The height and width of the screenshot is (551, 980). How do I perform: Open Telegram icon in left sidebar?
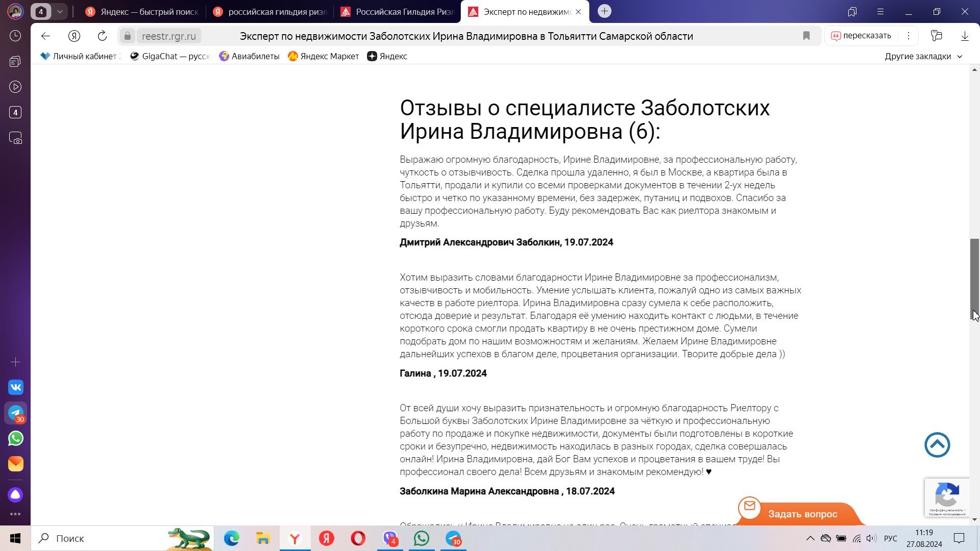pyautogui.click(x=15, y=413)
